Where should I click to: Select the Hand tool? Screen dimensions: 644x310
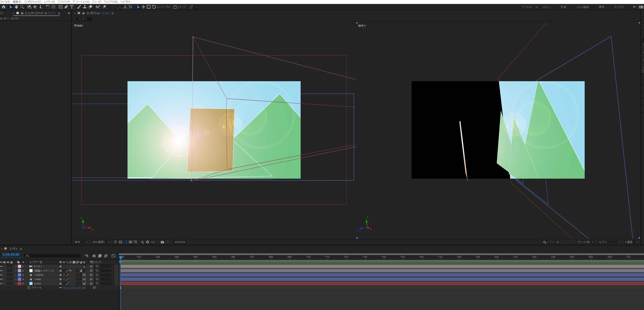pyautogui.click(x=16, y=7)
